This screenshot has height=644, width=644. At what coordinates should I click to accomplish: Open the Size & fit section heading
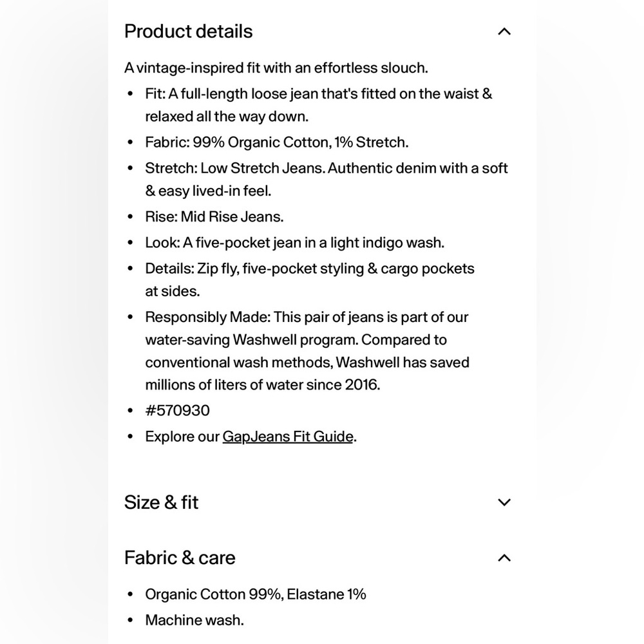pyautogui.click(x=161, y=502)
